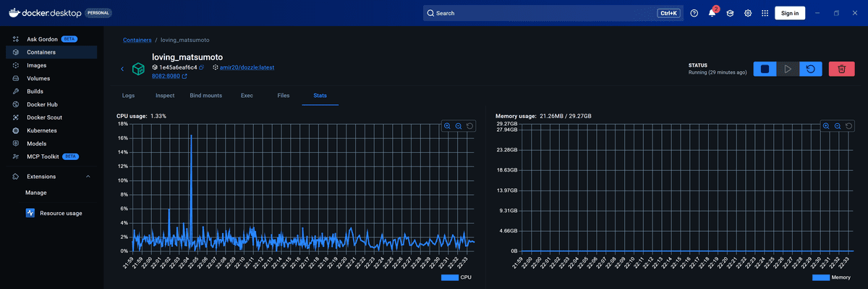Stop the loving_matsumoto container
This screenshot has width=868, height=289.
(765, 69)
